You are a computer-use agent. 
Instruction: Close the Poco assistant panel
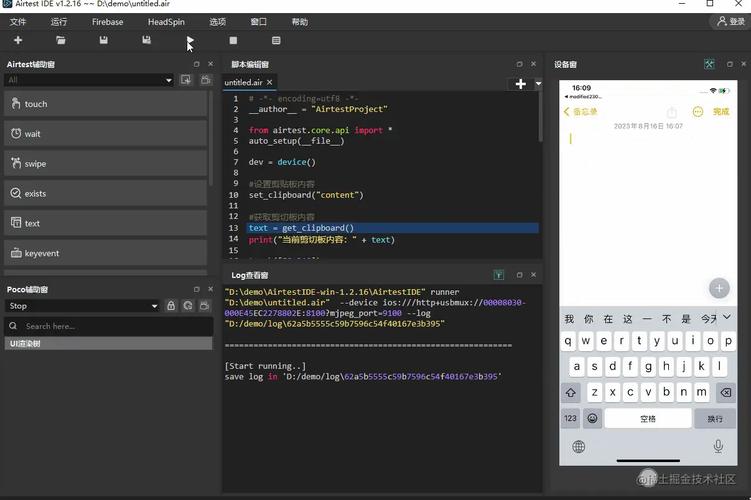pyautogui.click(x=210, y=289)
